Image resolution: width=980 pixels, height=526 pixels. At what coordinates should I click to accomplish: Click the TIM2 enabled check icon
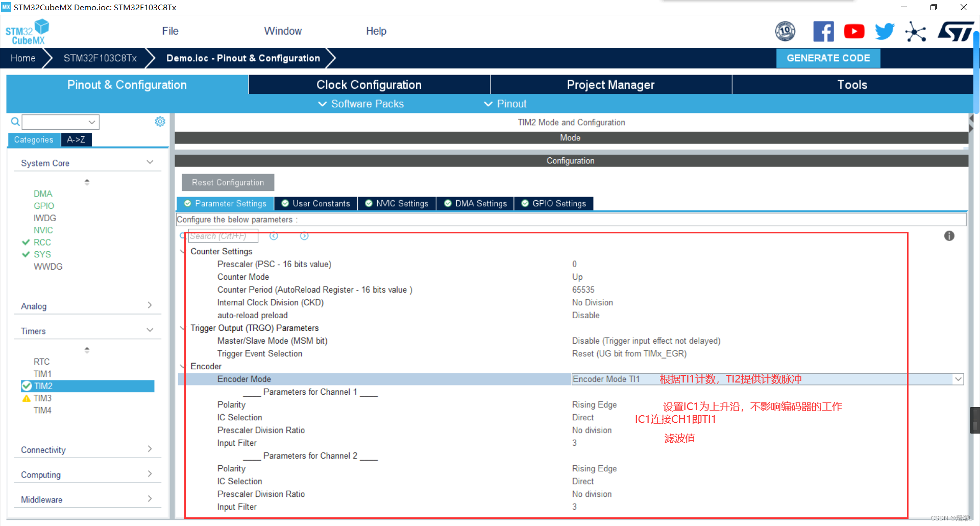tap(27, 386)
